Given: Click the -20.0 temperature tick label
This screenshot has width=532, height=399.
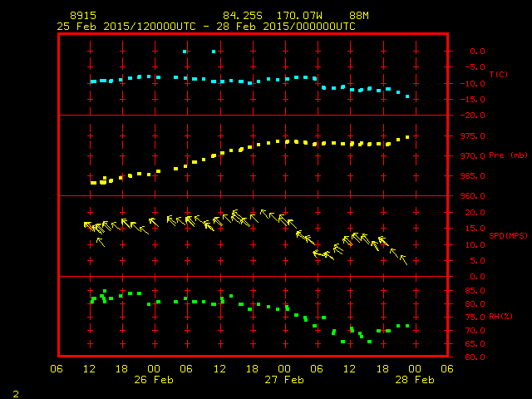Looking at the screenshot, I should [473, 116].
